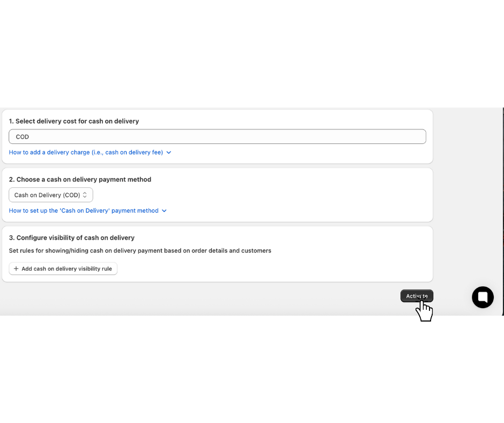Click the 'Cash on Delivery (COD)' selected option label
Image resolution: width=504 pixels, height=423 pixels.
click(47, 195)
